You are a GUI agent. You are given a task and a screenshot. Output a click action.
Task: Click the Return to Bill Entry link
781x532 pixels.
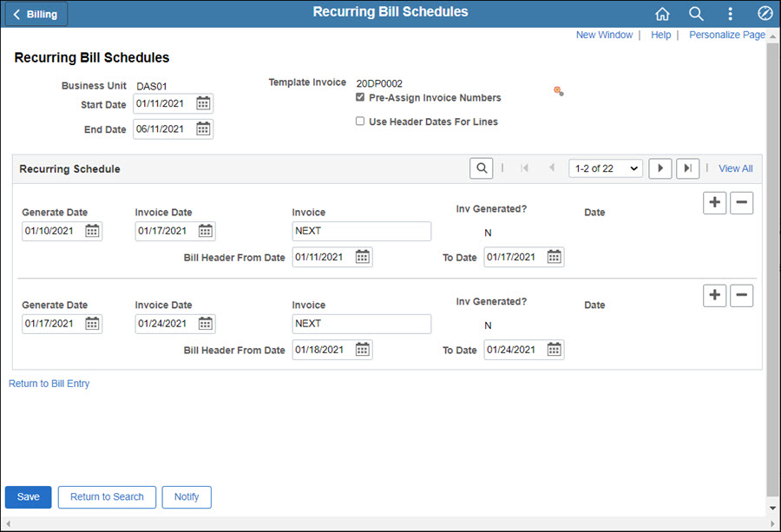click(49, 383)
